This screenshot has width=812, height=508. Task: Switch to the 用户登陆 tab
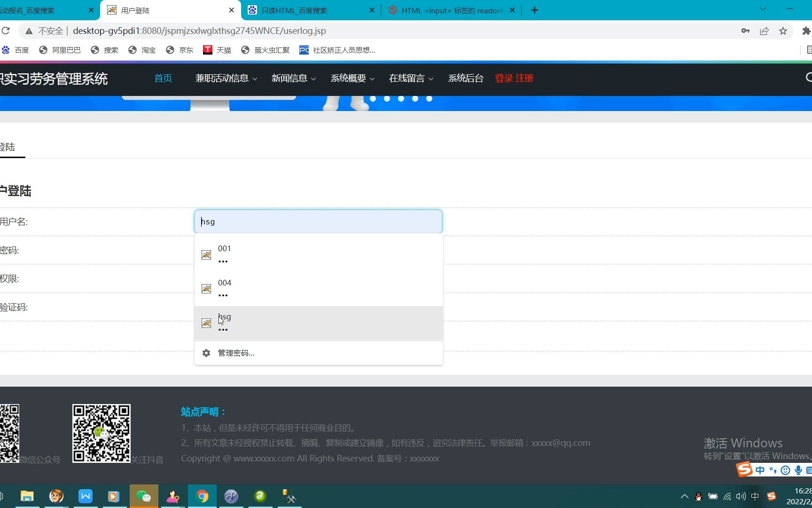click(170, 10)
